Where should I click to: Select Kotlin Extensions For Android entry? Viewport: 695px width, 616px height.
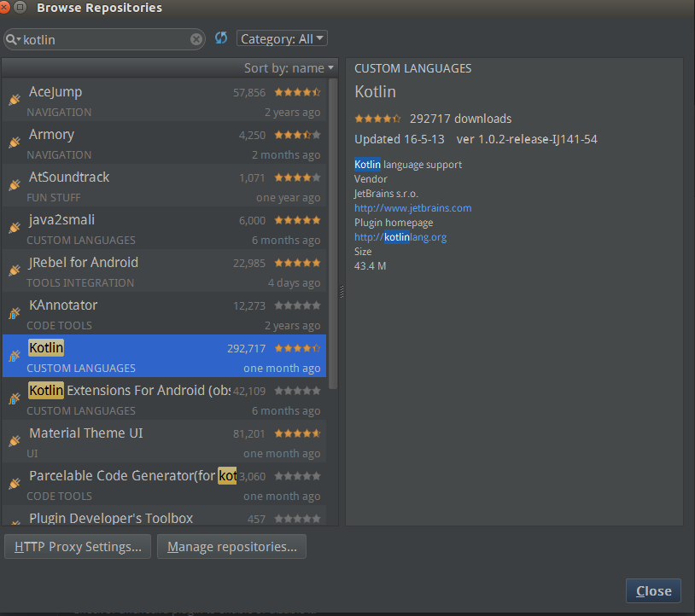coord(162,398)
